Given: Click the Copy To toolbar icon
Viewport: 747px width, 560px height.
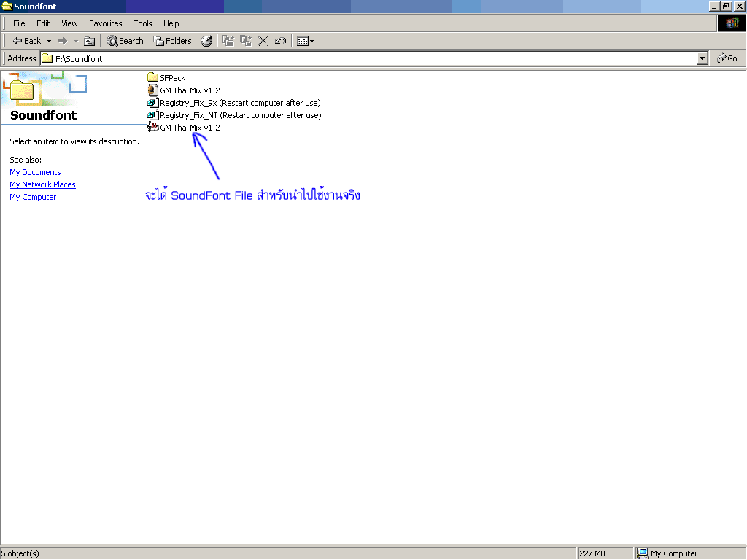Looking at the screenshot, I should pyautogui.click(x=246, y=41).
